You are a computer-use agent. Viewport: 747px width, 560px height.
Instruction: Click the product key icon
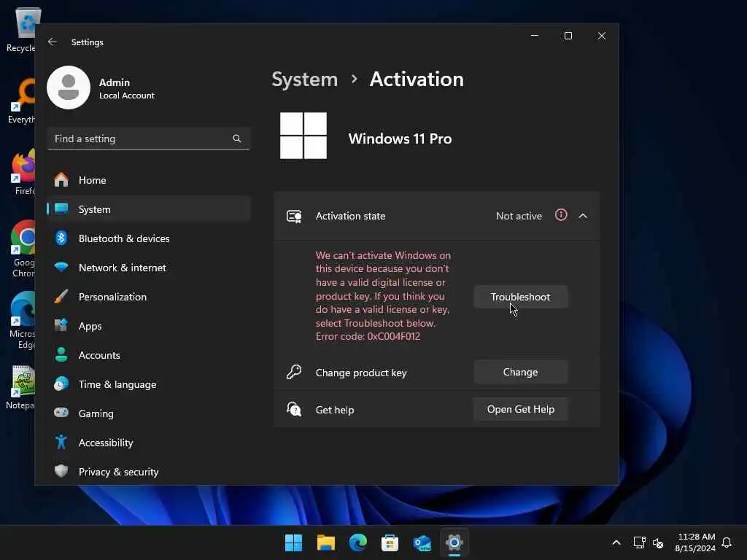[294, 372]
